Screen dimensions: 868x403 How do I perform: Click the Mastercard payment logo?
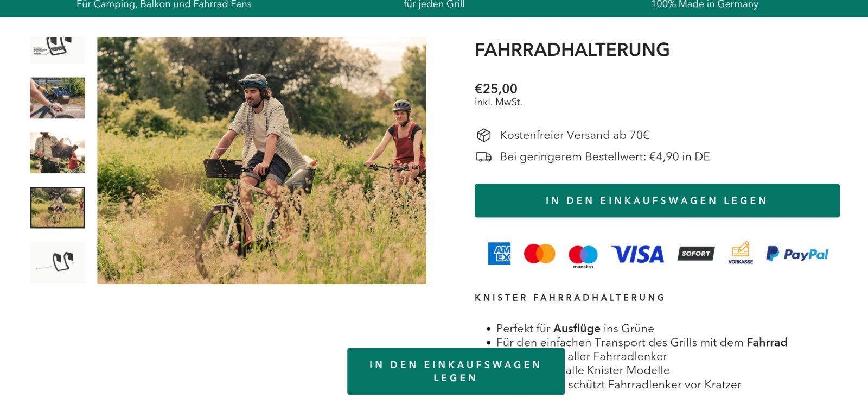pyautogui.click(x=539, y=254)
